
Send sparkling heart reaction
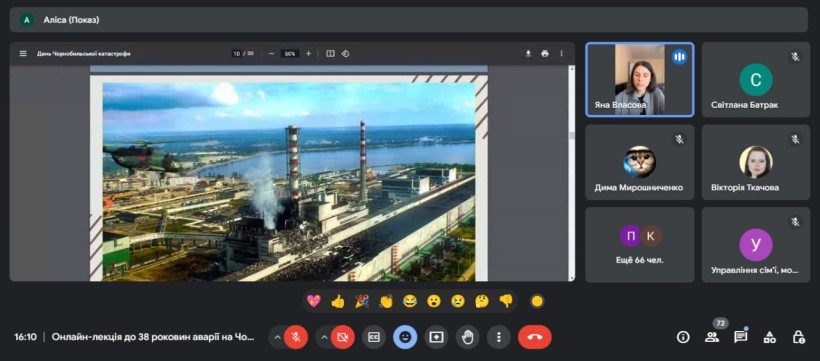click(x=313, y=301)
